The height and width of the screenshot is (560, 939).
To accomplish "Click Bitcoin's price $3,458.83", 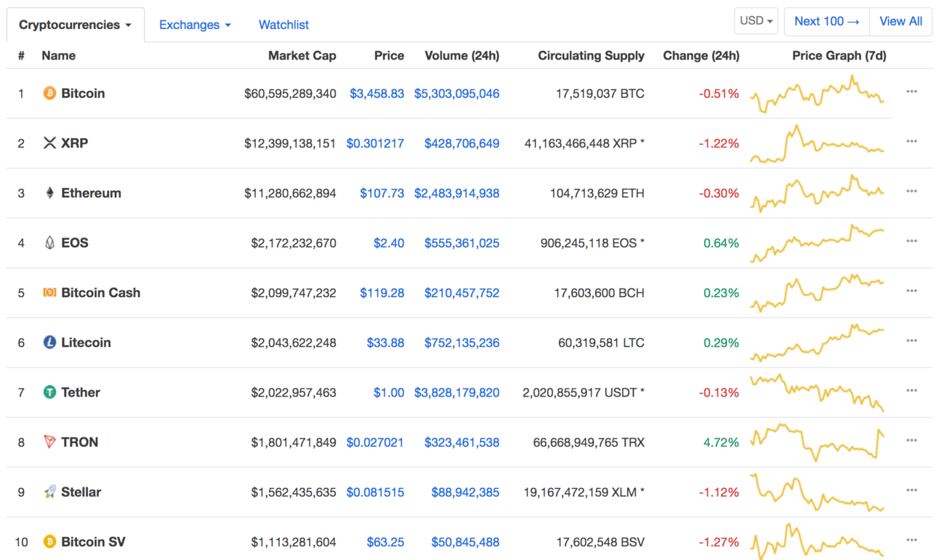I will click(377, 94).
